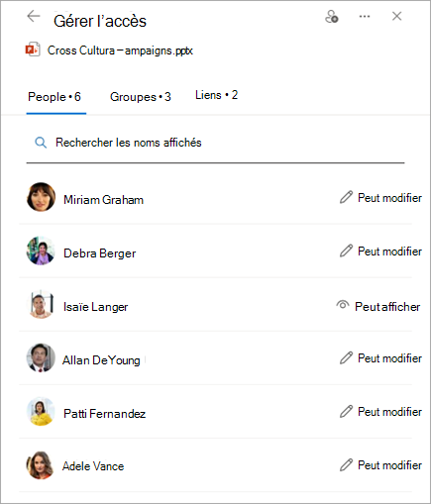The height and width of the screenshot is (504, 431).
Task: Switch to the Groupes tab
Action: point(141,97)
